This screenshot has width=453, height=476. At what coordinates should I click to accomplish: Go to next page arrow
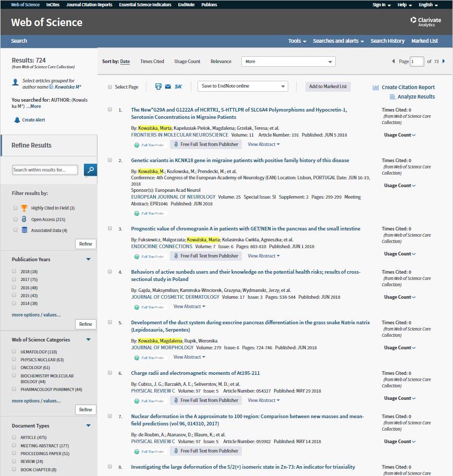tap(444, 61)
